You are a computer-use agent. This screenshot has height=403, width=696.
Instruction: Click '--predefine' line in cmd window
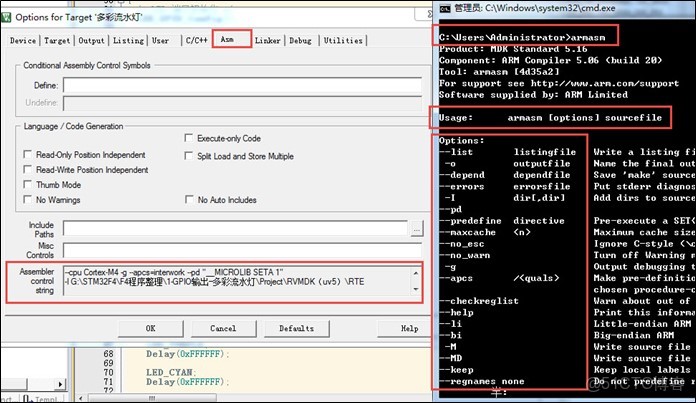(502, 221)
